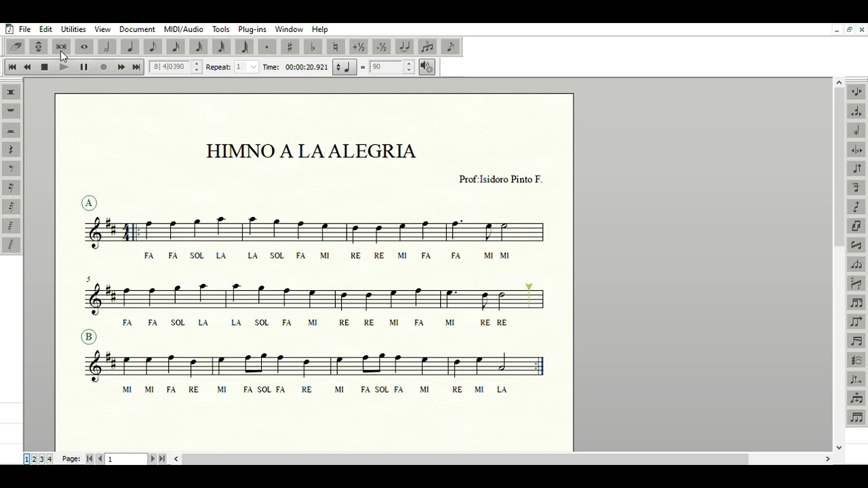Choose the whole note duration
Screen dimensions: 868x488
point(84,47)
